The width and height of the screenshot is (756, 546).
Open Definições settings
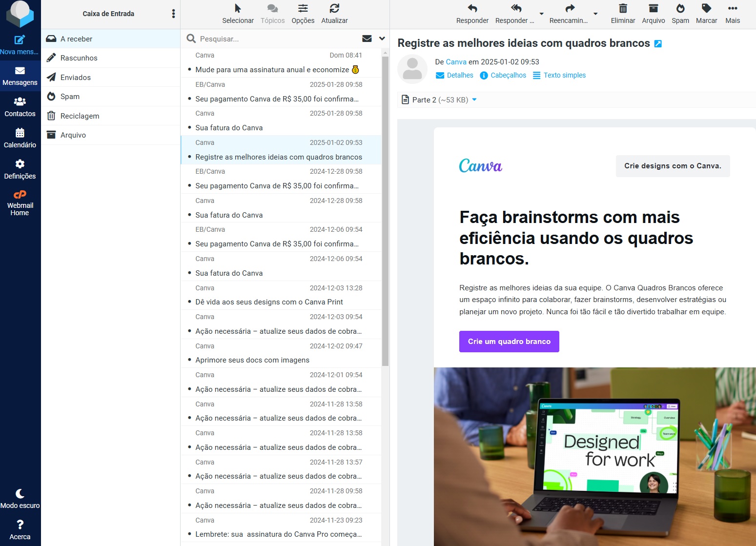20,170
